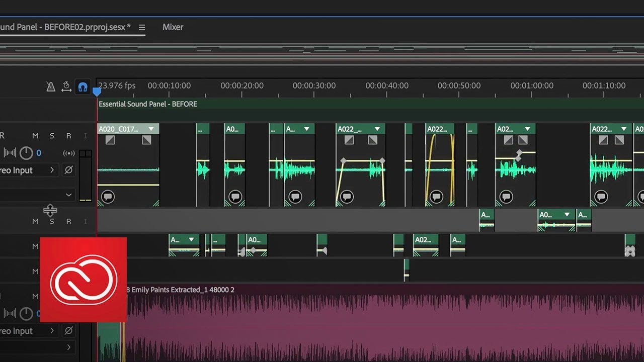Solo the second track with S button
Viewport: 644px width, 362px height.
52,221
